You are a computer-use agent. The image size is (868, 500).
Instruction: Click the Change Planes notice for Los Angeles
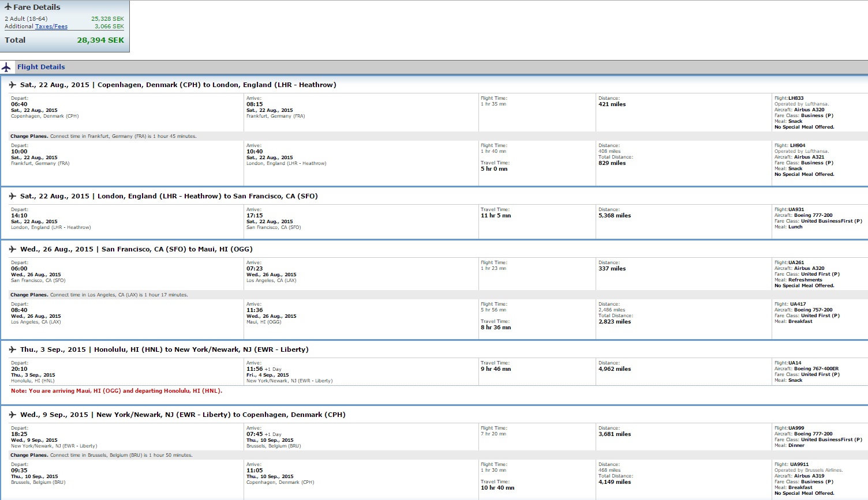coord(99,295)
